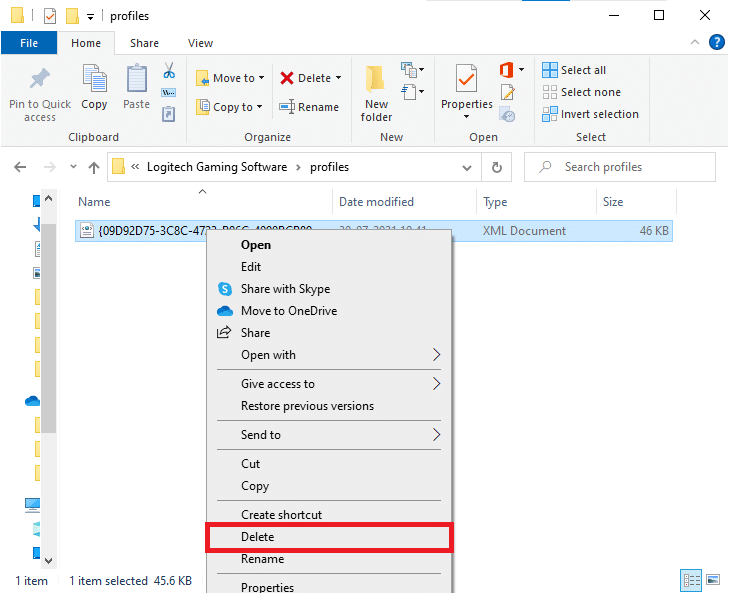Image resolution: width=729 pixels, height=593 pixels.
Task: Click Invert selection in the ribbon
Action: 590,114
